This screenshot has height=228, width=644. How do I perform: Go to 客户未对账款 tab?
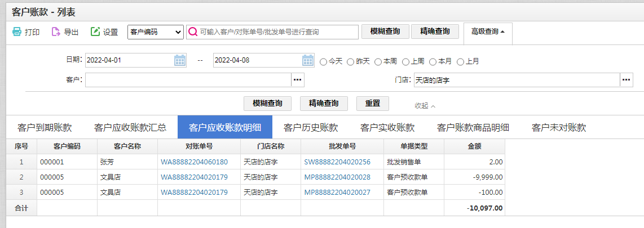559,127
